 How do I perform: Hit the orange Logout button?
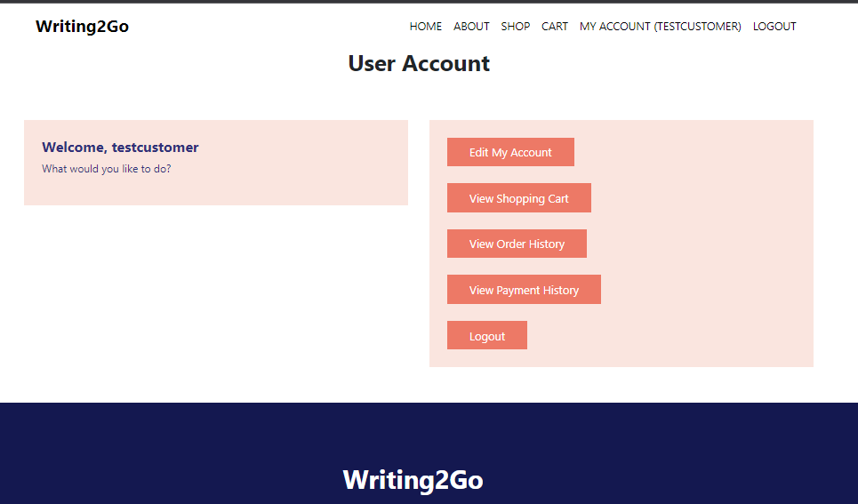pos(487,335)
